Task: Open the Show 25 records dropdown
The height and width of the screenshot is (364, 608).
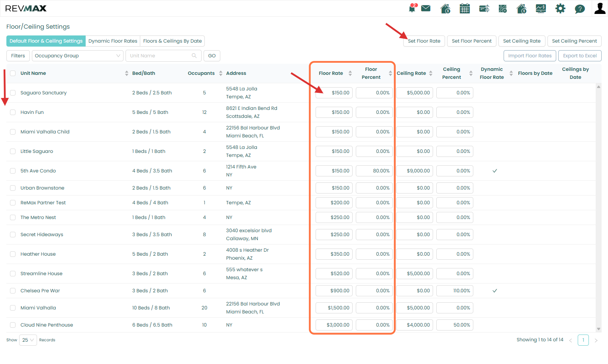Action: point(28,340)
